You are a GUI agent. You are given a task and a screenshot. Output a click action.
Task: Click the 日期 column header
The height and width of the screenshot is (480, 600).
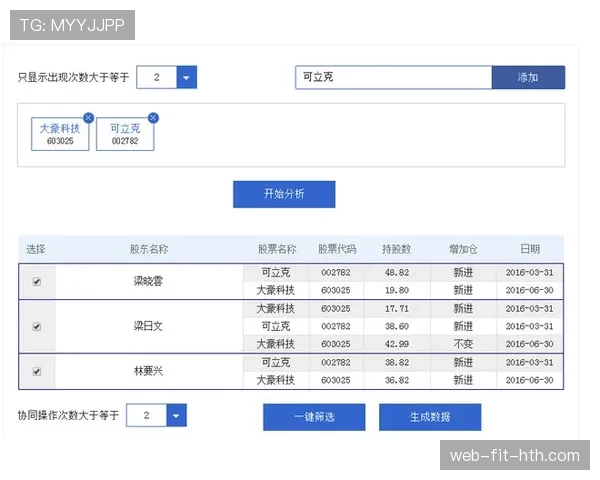[530, 249]
